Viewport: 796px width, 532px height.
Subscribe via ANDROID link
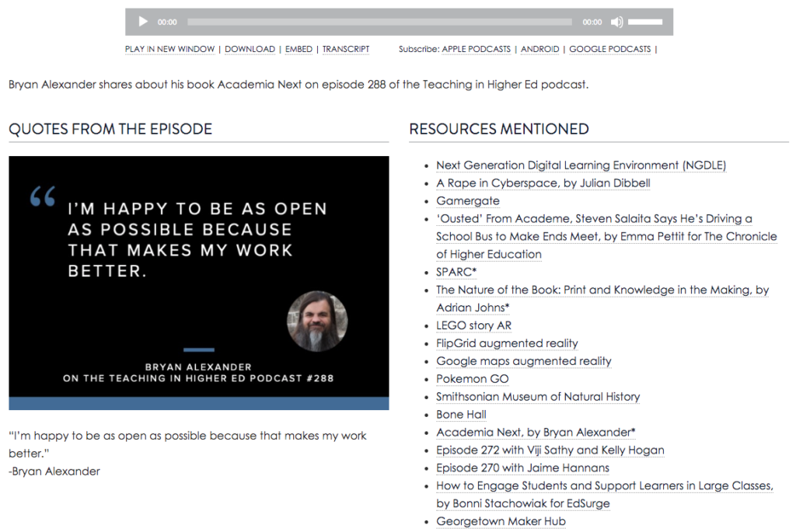(539, 49)
